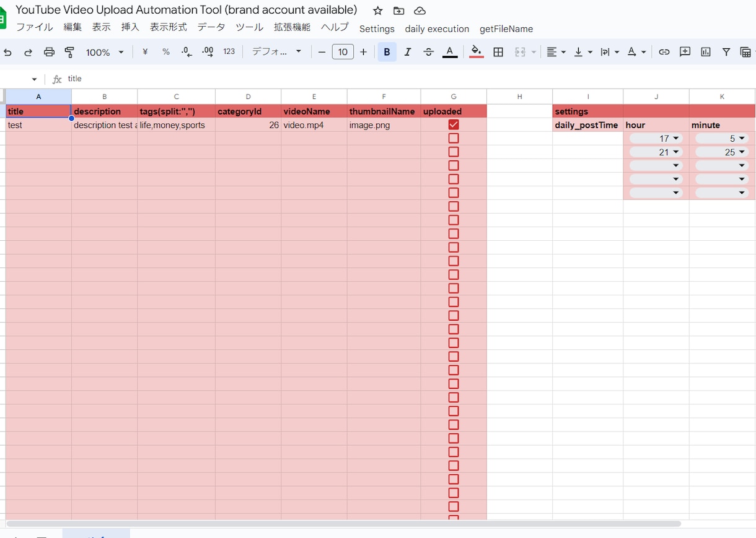Format as percent

(x=166, y=52)
